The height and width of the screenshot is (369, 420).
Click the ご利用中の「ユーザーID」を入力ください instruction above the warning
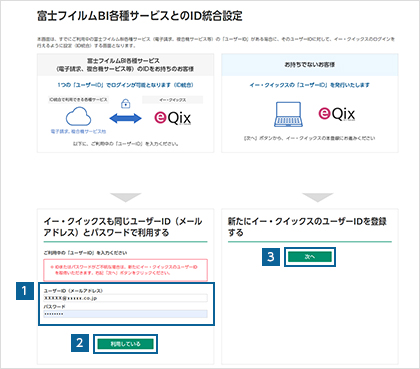tap(85, 253)
